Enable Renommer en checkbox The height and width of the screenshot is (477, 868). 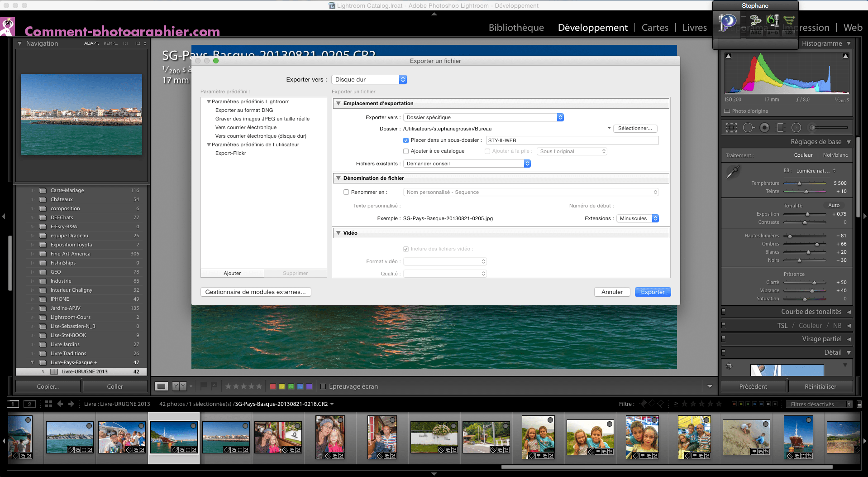(346, 192)
